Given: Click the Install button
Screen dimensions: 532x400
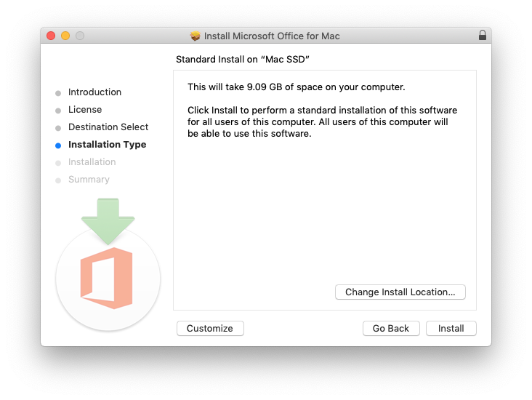Looking at the screenshot, I should [x=451, y=328].
